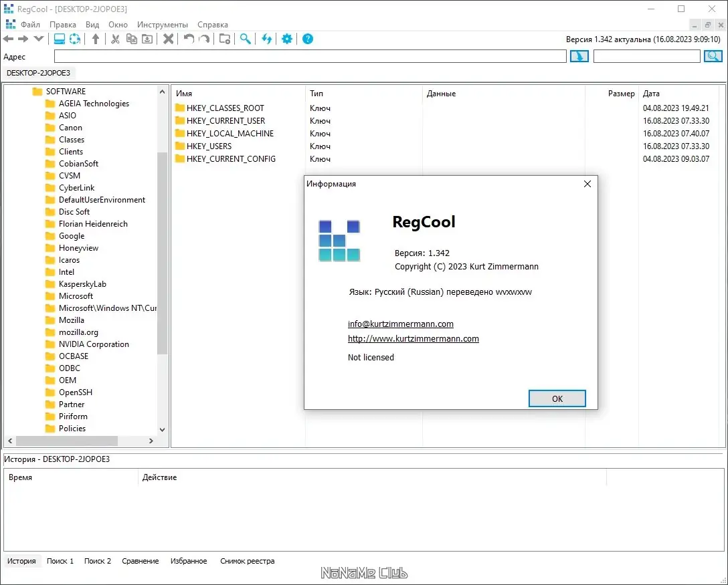
Task: Click the back navigation arrow
Action: coord(8,39)
